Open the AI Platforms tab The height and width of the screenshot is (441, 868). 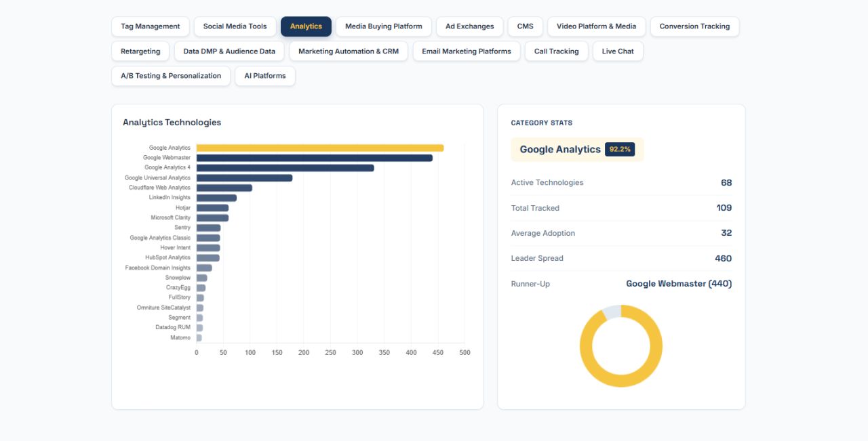pyautogui.click(x=264, y=76)
